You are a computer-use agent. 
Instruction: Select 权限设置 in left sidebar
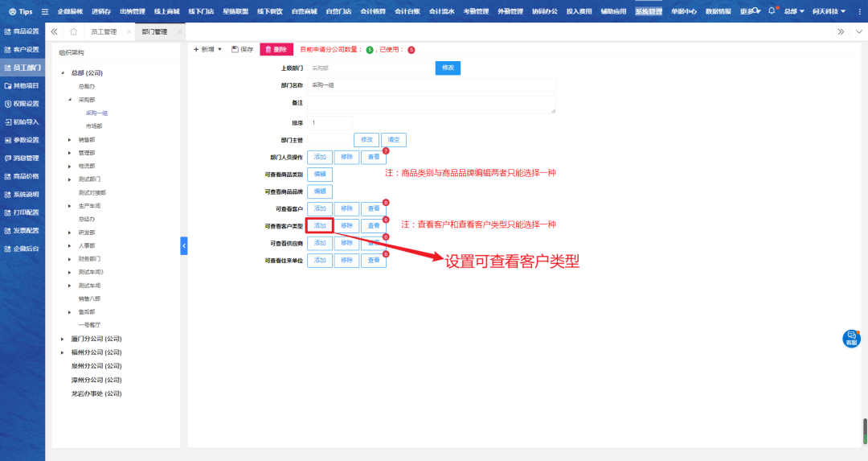[23, 104]
